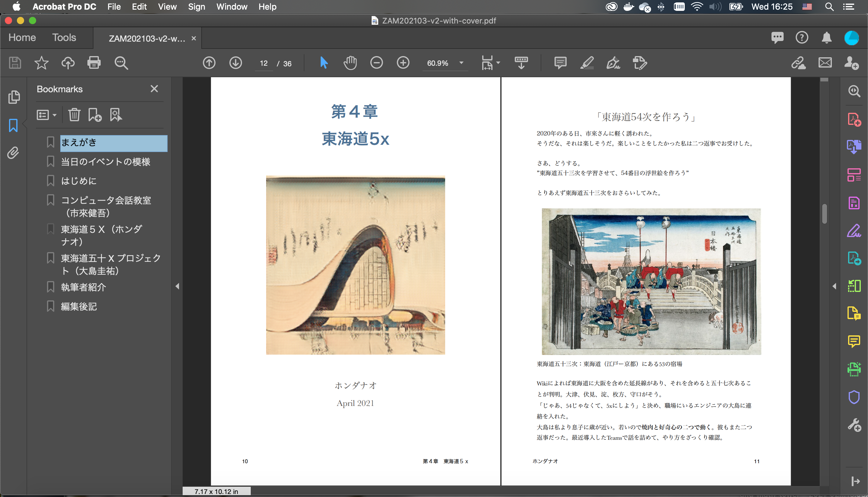Click the Save file icon
The image size is (868, 497).
click(x=15, y=63)
